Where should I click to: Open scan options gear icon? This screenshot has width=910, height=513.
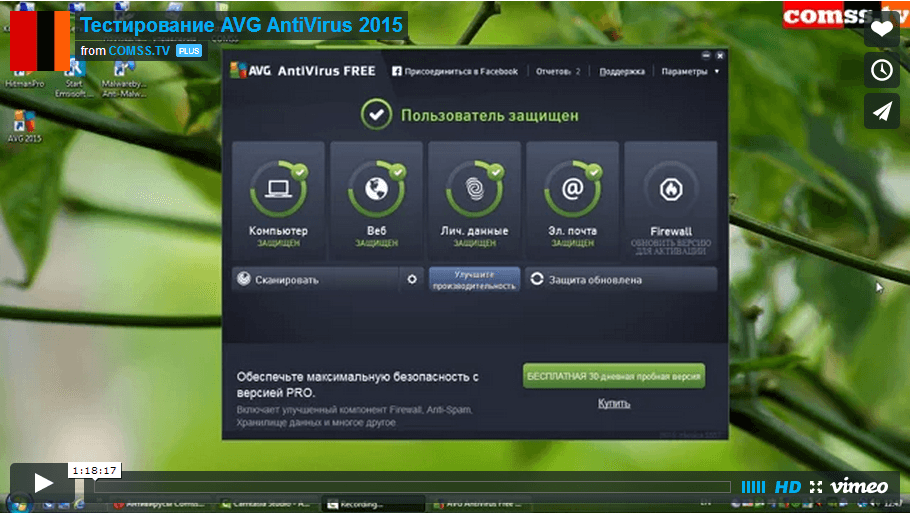click(x=411, y=279)
